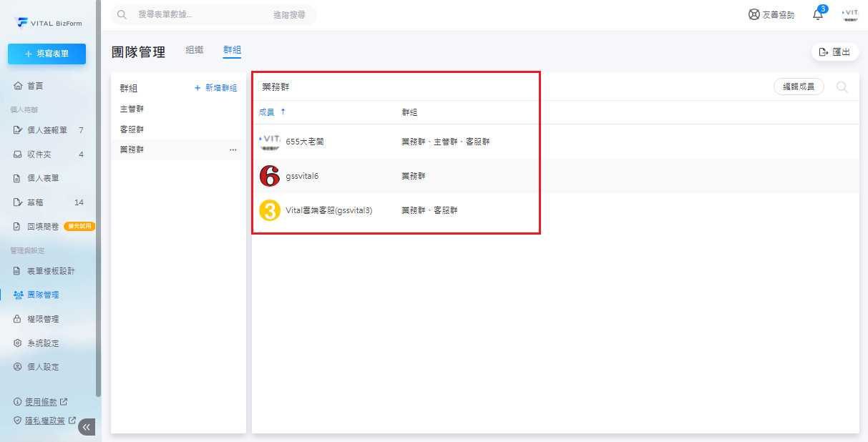Open 友善協助 help icon

tap(771, 15)
